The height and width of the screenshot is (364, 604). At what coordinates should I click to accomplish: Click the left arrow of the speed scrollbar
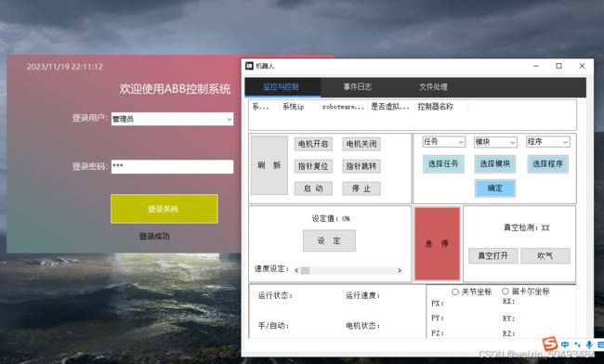pyautogui.click(x=296, y=270)
